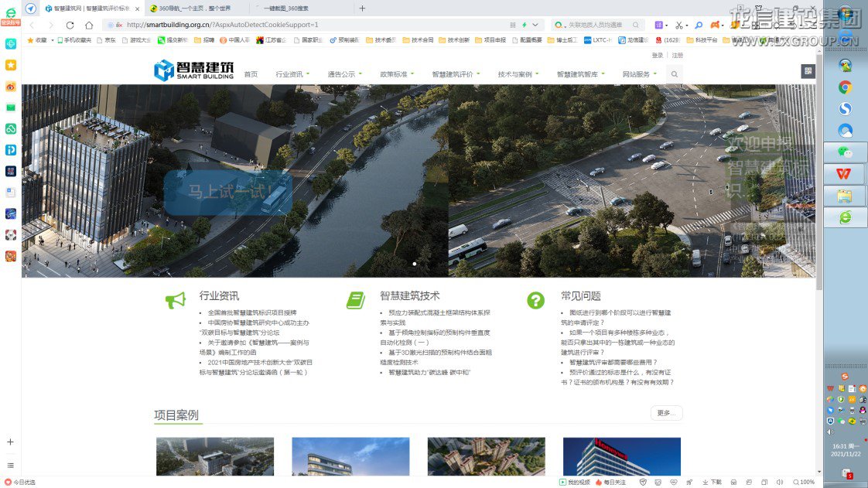Screen dimensions: 868x488
Task: Click the yellow star favorites sidebar icon
Action: [11, 65]
